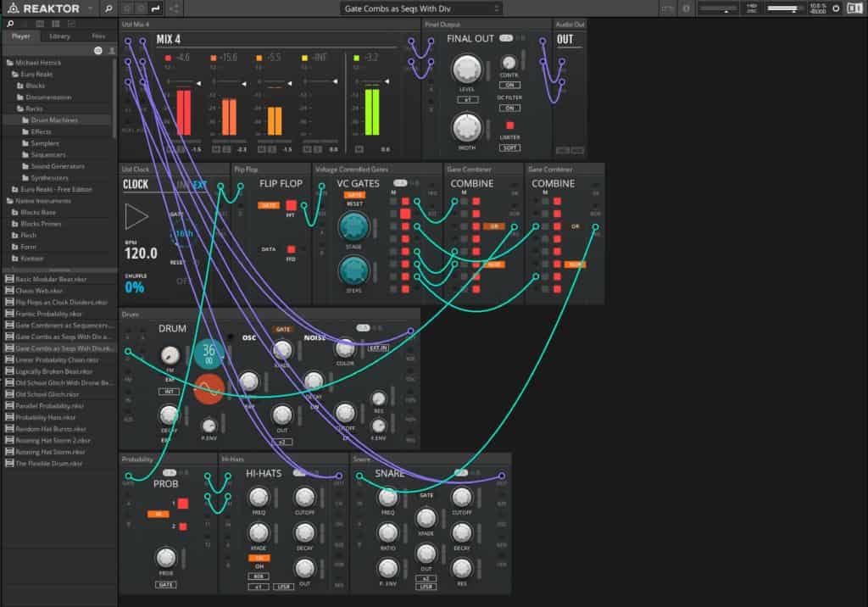Click the NI logo at top right
868x607 pixels.
[x=854, y=8]
